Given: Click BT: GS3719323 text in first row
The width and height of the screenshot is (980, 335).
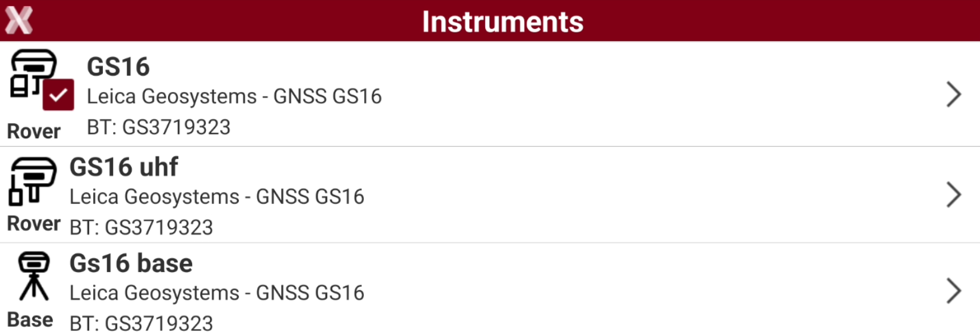Looking at the screenshot, I should (159, 127).
